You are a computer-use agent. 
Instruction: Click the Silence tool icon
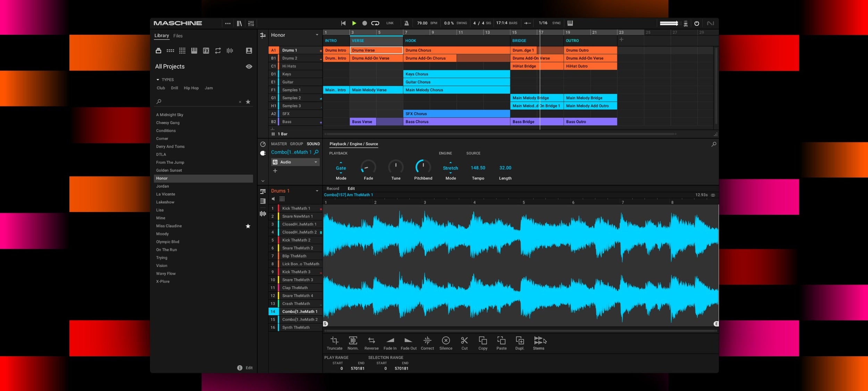445,341
